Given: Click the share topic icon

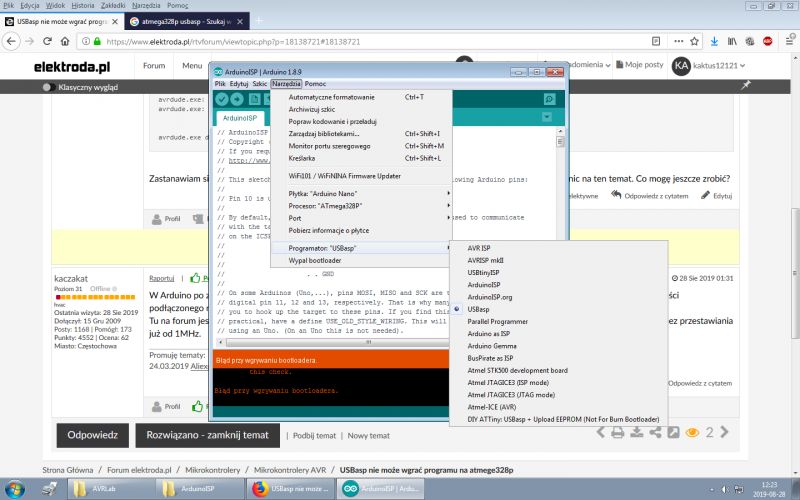Looking at the screenshot, I should click(x=655, y=433).
